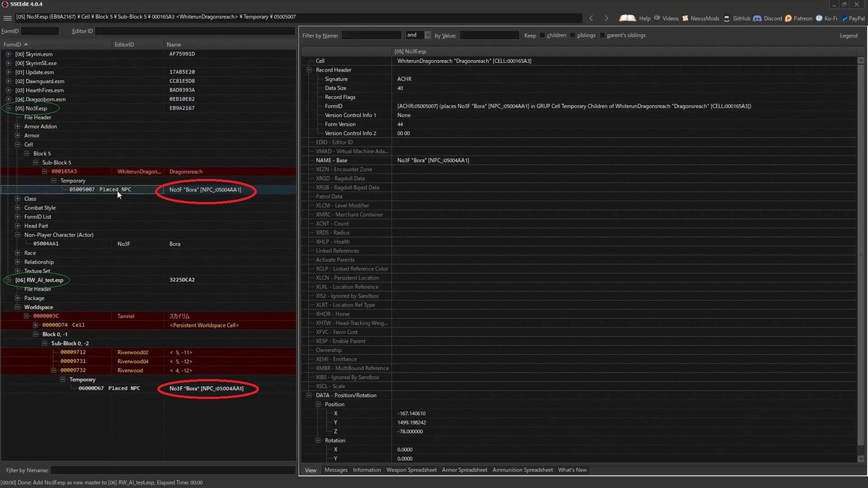Screen dimensions: 868x488
Task: Select the 05005007 Placed NPC record
Action: pyautogui.click(x=148, y=189)
